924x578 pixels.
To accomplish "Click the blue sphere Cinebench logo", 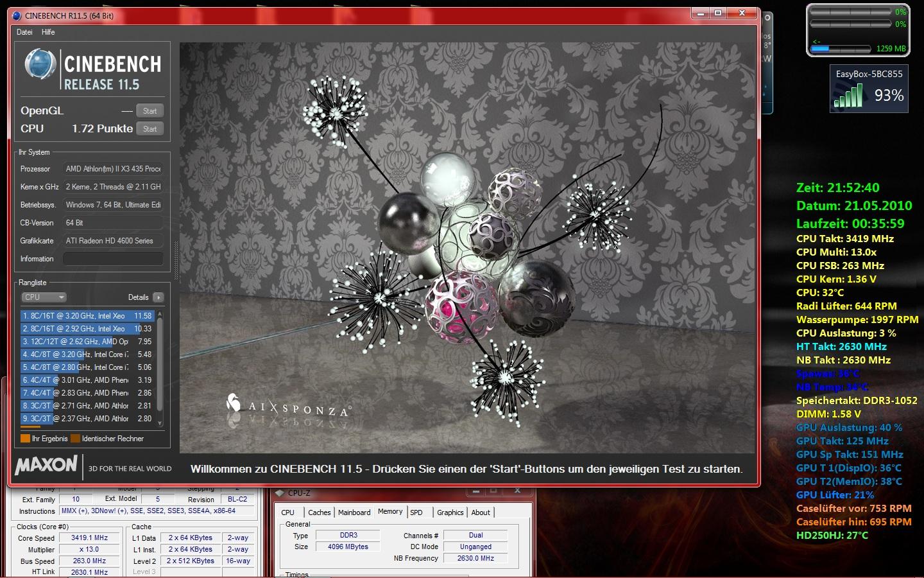I will click(40, 64).
